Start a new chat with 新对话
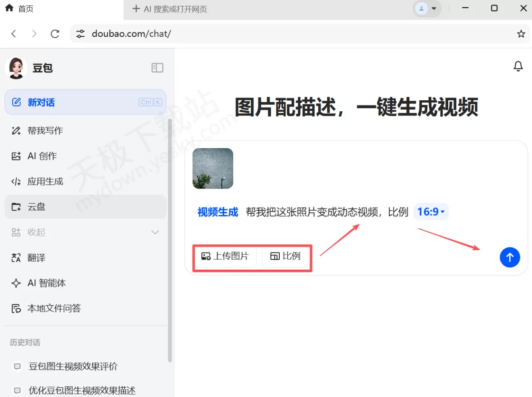The image size is (532, 397). [86, 102]
